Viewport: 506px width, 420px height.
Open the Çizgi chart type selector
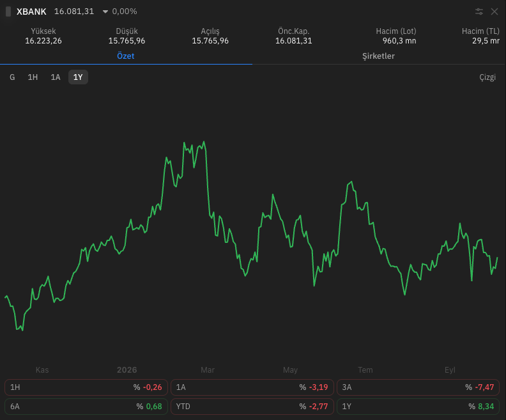[487, 77]
